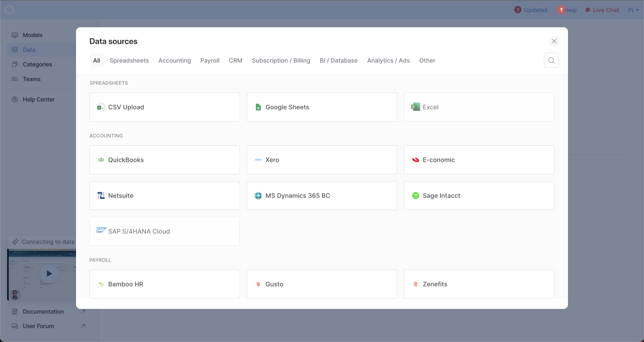Screen dimensions: 644x342
Task: Click the app logo circle icon
Action: 9,10
